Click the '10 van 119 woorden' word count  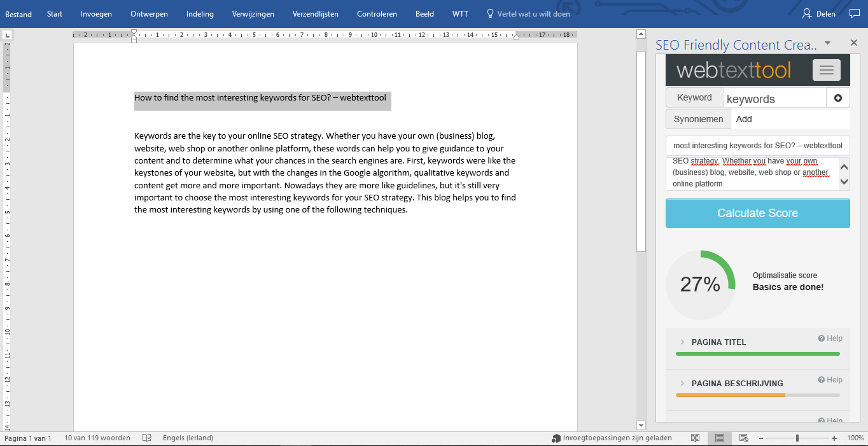[97, 438]
